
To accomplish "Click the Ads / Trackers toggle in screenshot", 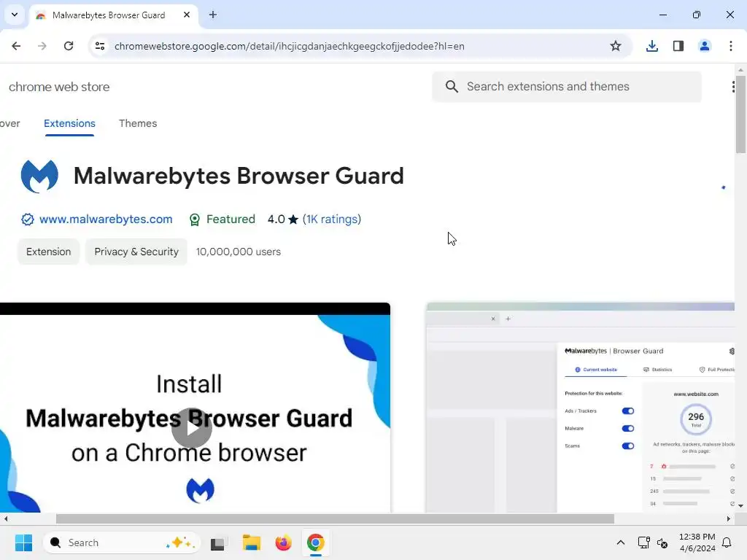I will (628, 411).
